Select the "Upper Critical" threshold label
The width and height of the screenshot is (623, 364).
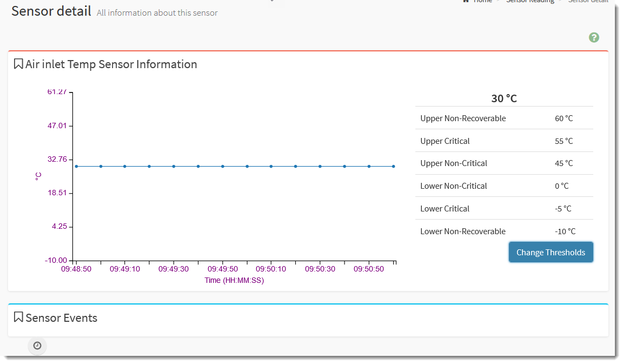(x=445, y=141)
